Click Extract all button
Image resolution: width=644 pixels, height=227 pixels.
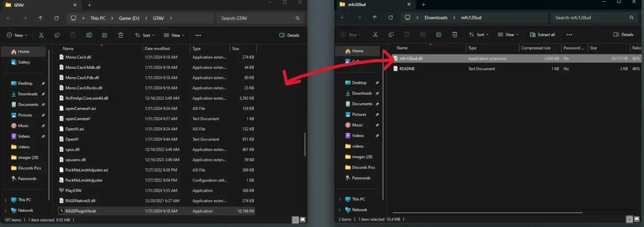(x=543, y=34)
